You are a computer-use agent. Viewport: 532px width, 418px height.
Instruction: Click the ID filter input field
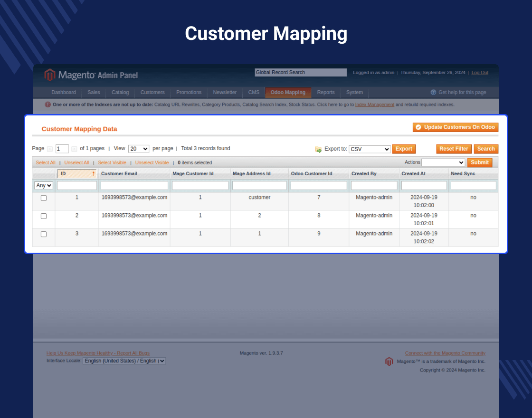click(77, 185)
